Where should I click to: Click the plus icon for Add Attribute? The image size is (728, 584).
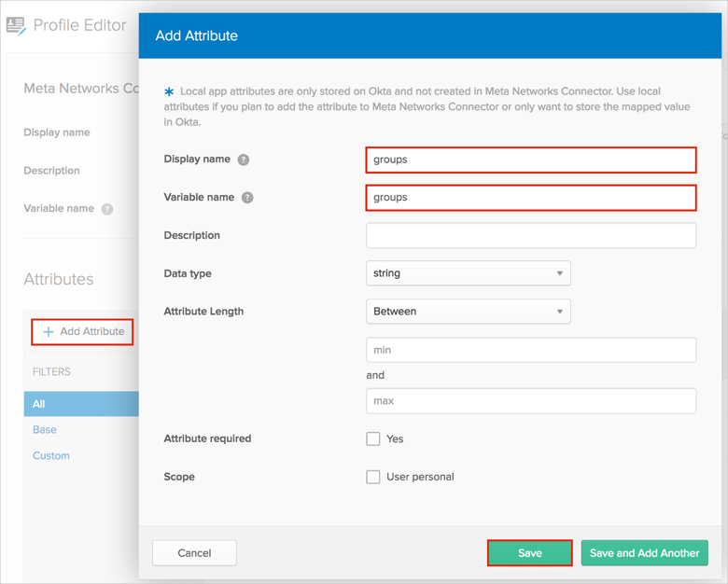[49, 332]
